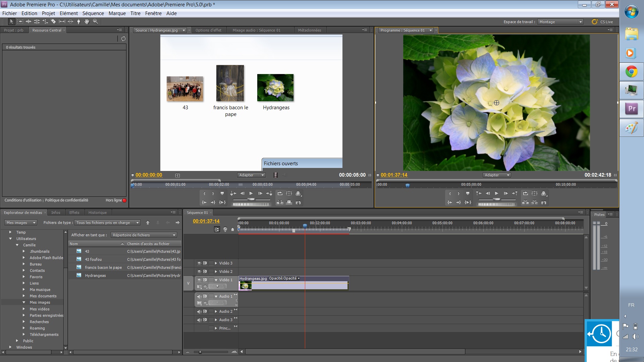The height and width of the screenshot is (362, 644).
Task: Hide the Vidéo 2 track output
Action: (x=199, y=271)
